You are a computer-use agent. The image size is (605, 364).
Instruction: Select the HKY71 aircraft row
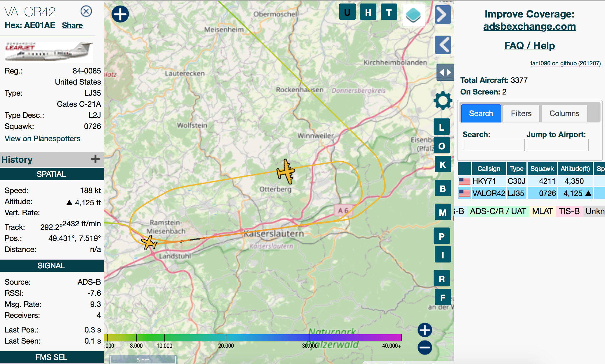pos(531,181)
